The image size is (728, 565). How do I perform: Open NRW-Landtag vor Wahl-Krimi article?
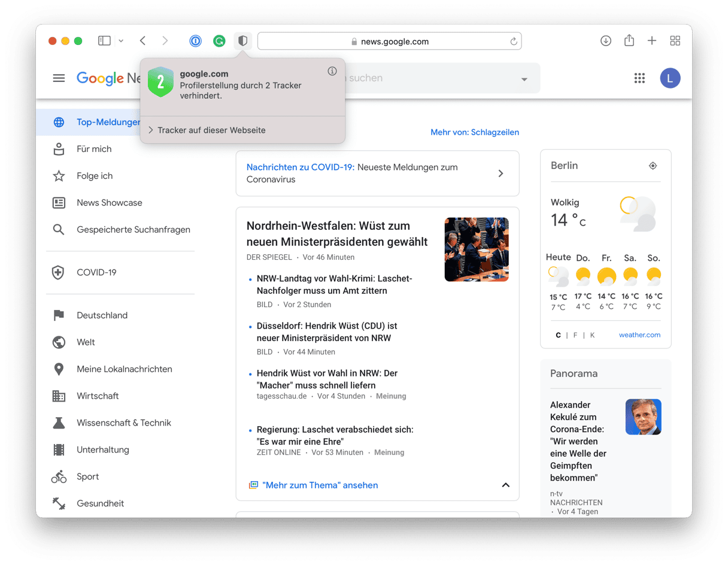point(335,285)
